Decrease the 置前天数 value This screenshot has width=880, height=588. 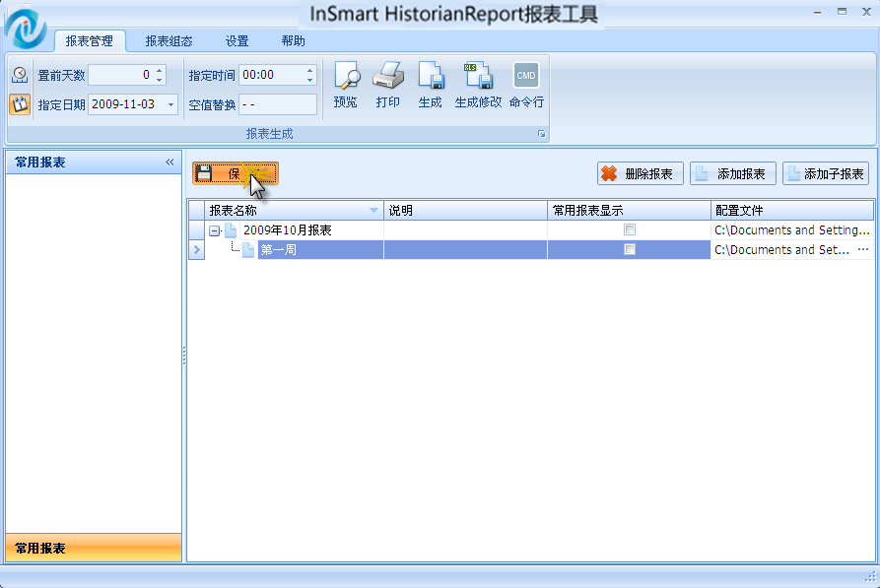pyautogui.click(x=160, y=80)
